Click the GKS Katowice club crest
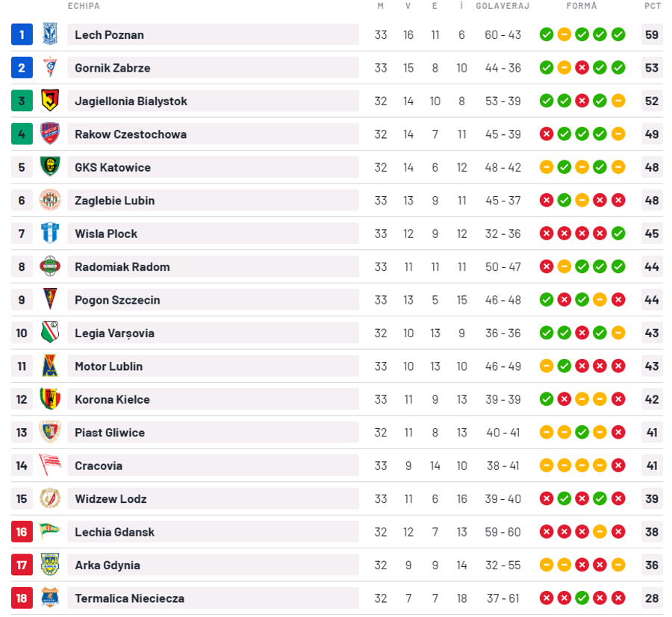Image resolution: width=672 pixels, height=617 pixels. [x=50, y=166]
